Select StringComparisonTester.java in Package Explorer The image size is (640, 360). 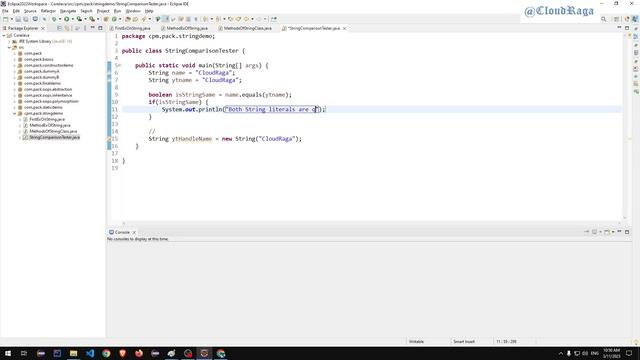tap(54, 137)
